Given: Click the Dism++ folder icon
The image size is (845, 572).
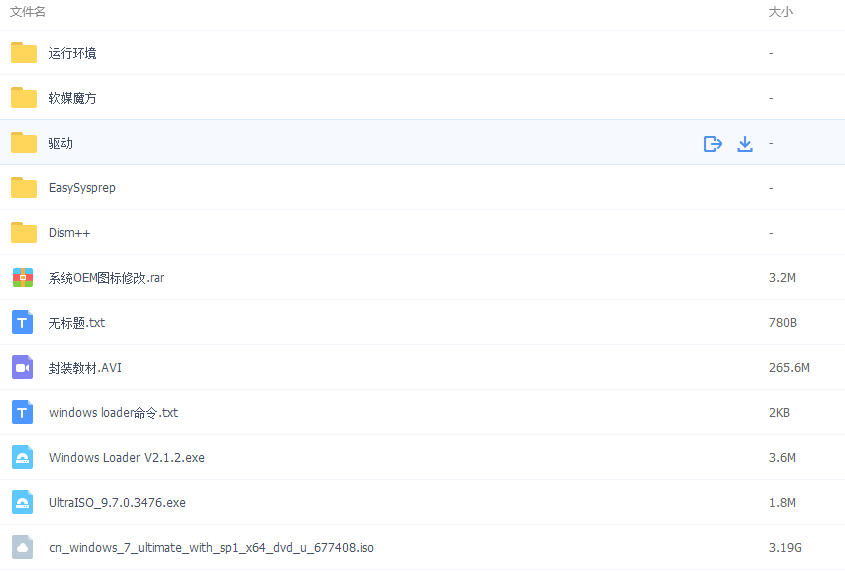Looking at the screenshot, I should click(24, 233).
